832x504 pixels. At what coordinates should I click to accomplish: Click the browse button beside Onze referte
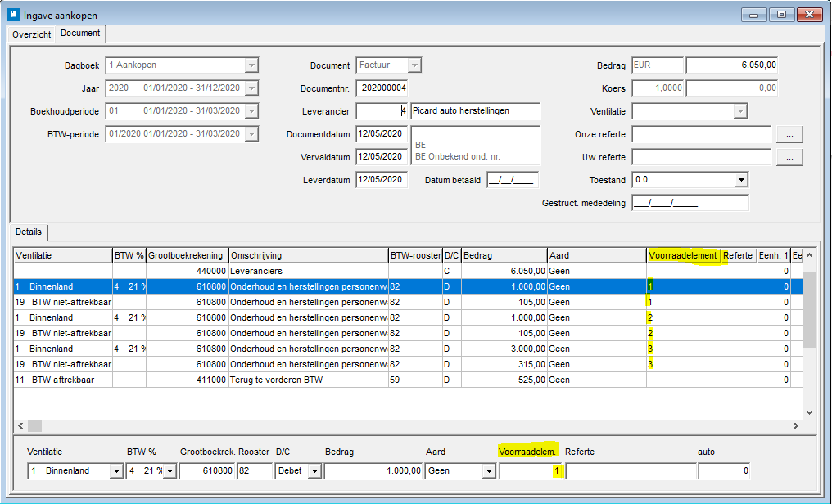(x=789, y=134)
